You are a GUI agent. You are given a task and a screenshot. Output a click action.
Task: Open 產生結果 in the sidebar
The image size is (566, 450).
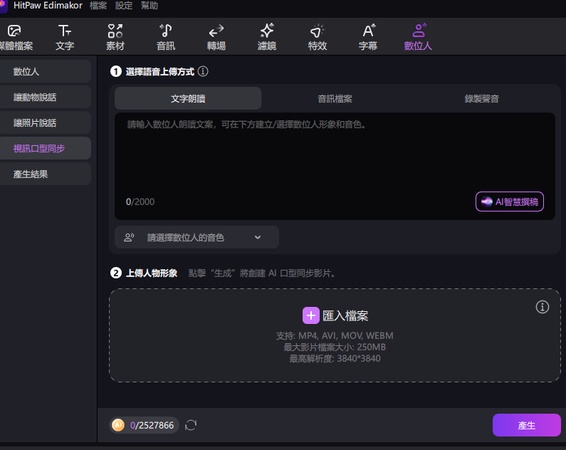[45, 174]
